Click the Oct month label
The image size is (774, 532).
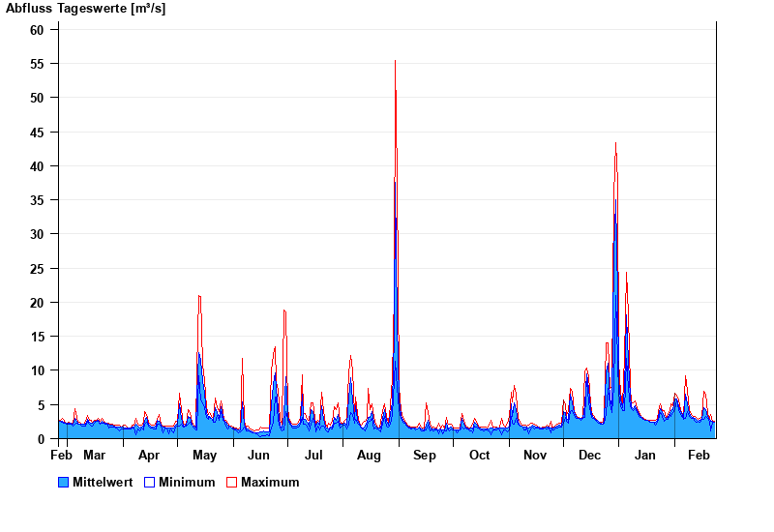(480, 455)
